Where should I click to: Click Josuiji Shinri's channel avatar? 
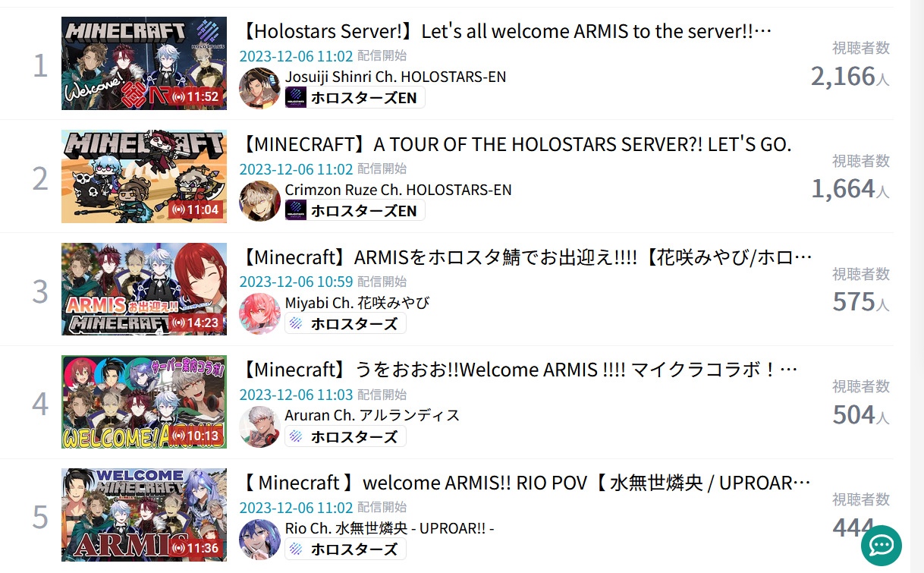[x=259, y=88]
